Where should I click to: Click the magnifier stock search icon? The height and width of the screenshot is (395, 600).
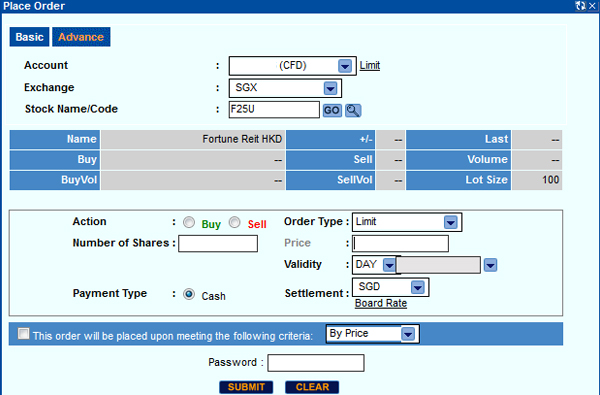pyautogui.click(x=353, y=110)
